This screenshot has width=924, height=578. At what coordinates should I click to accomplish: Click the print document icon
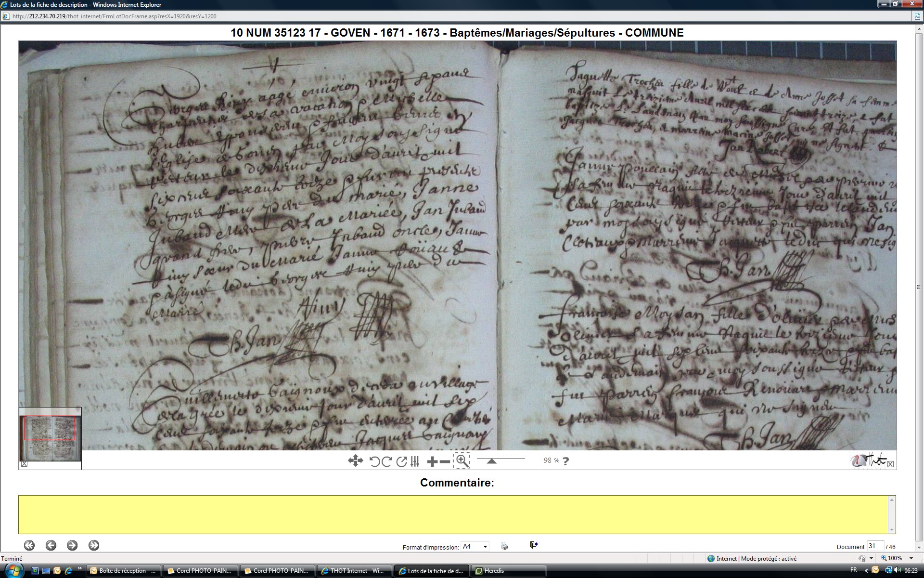[504, 546]
